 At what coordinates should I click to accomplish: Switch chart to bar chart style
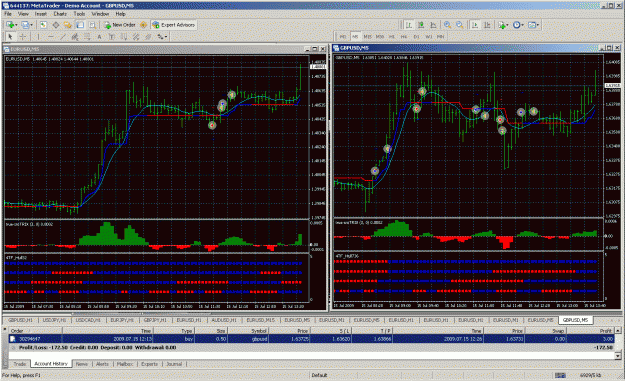coord(409,25)
